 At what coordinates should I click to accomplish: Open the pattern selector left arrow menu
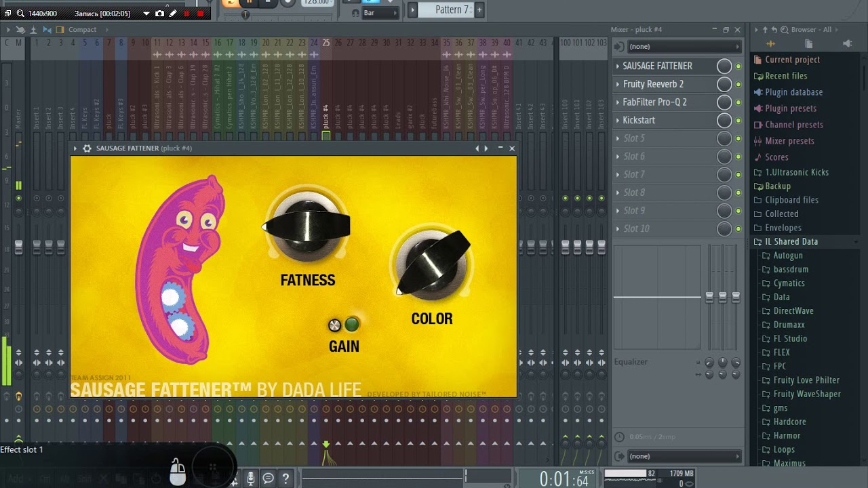[x=412, y=9]
